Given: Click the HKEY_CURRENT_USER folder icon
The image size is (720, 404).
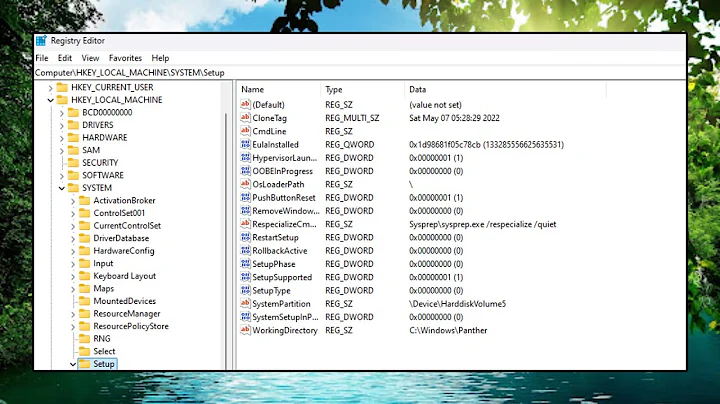Looking at the screenshot, I should tap(62, 87).
